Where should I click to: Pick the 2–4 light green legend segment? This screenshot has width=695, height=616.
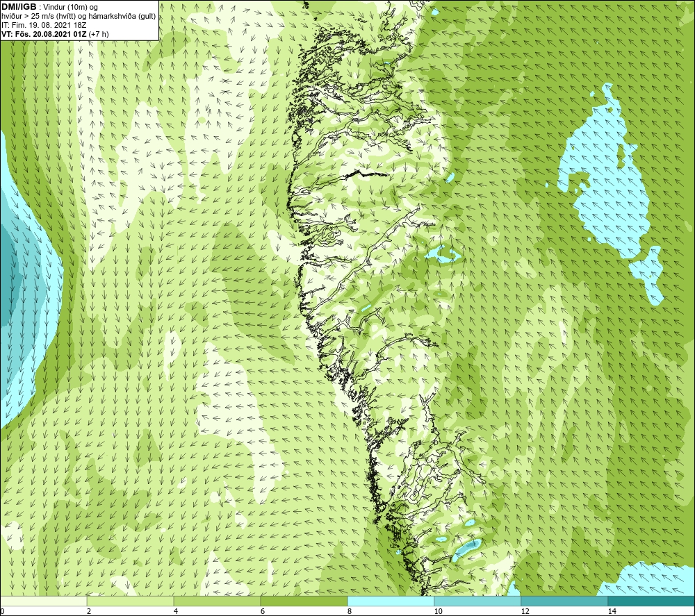[131, 601]
